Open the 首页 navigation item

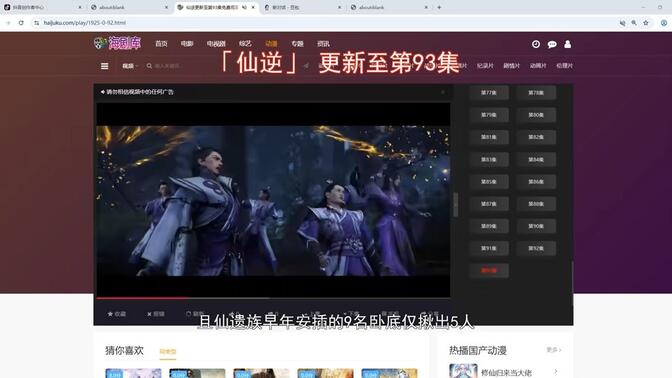point(161,44)
